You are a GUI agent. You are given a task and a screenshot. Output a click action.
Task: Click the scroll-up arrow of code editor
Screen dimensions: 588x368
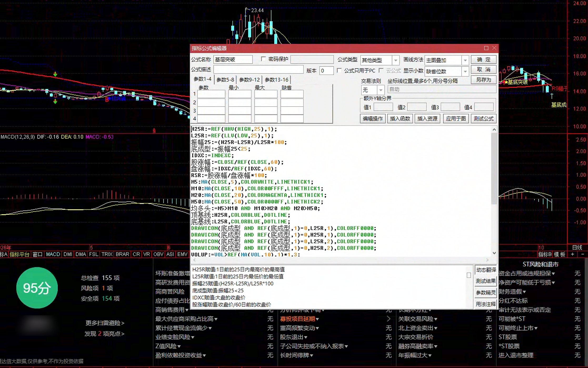coord(494,130)
